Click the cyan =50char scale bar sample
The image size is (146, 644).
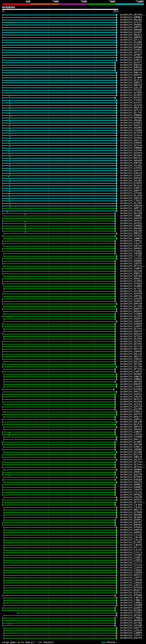pos(103,642)
